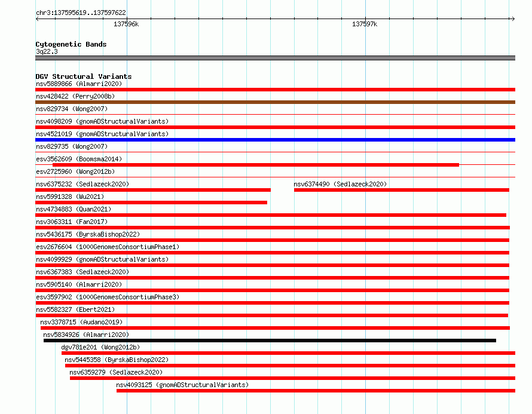The width and height of the screenshot is (532, 414).
Task: Open nsv5991328 (Wu2021) variant
Action: (70, 197)
